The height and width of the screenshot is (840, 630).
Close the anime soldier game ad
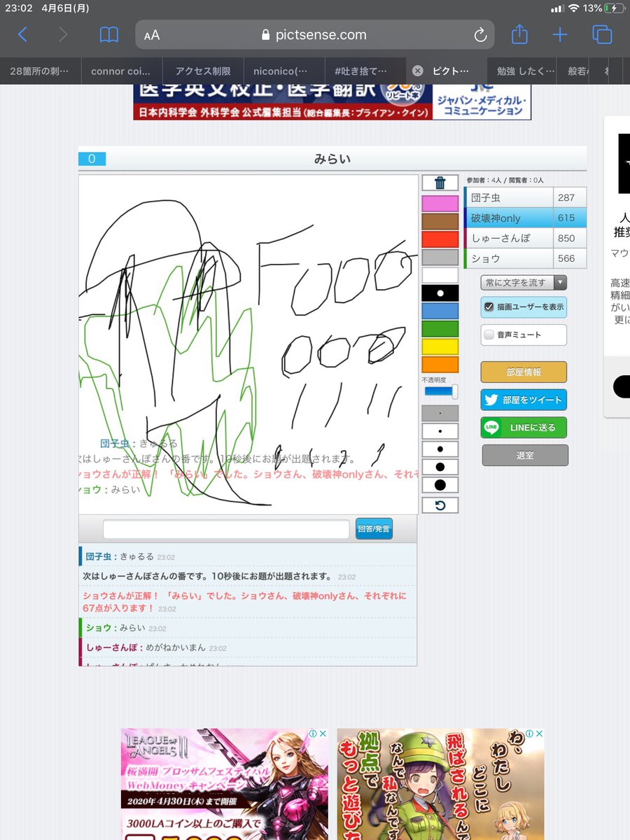coord(539,734)
